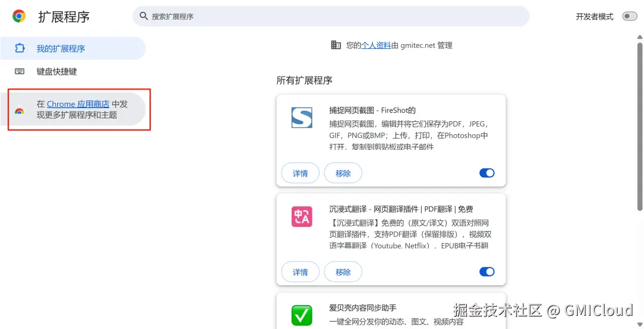Click the Chrome Web Store rainbow icon
644x329 pixels.
tap(19, 110)
